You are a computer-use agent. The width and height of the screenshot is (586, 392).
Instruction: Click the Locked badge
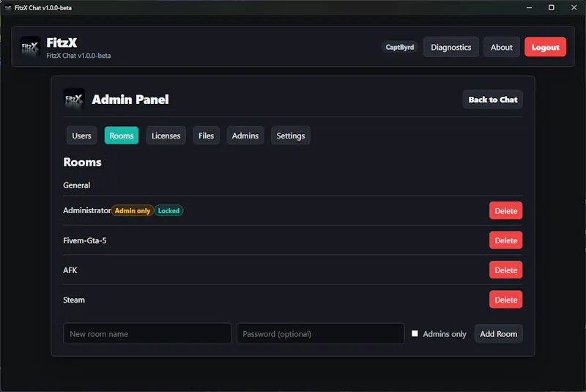tap(168, 211)
